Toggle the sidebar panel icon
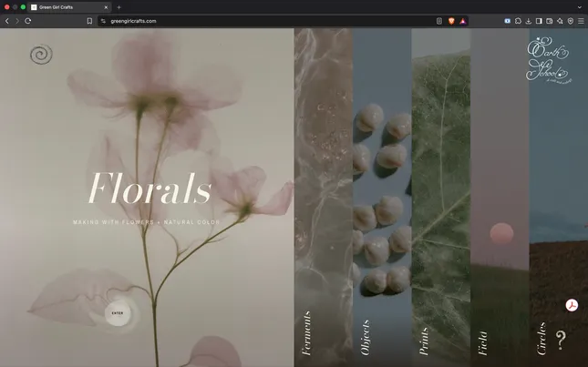This screenshot has width=588, height=367. [x=539, y=21]
